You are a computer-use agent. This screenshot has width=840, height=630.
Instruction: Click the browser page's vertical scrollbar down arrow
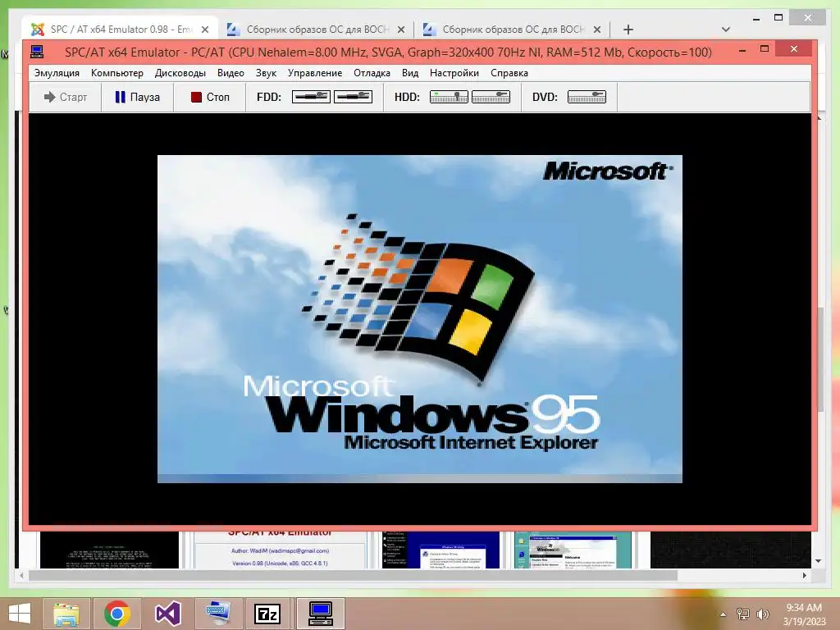(x=818, y=561)
